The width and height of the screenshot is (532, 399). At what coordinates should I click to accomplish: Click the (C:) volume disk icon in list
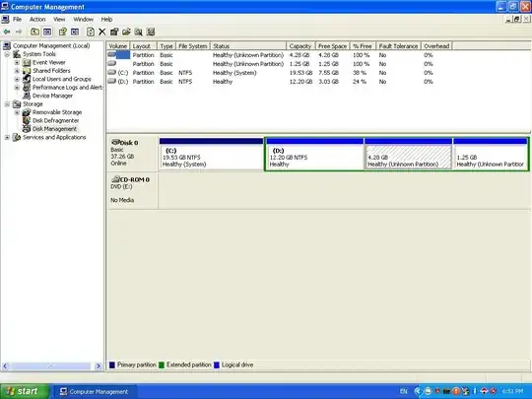coord(111,72)
